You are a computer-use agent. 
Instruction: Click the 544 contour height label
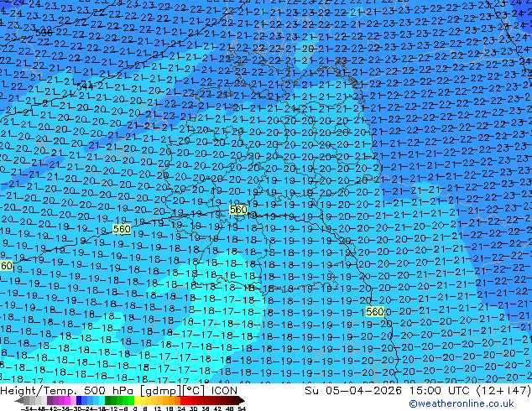click(x=85, y=86)
